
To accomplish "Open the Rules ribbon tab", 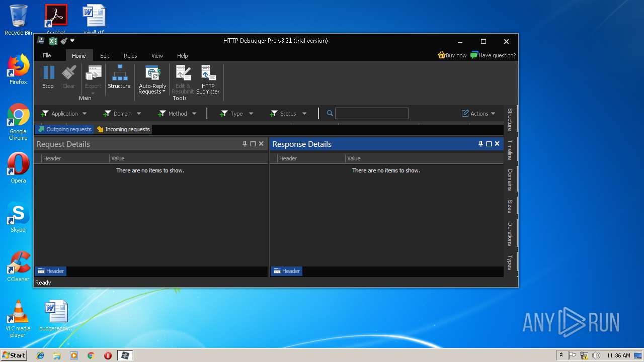I will pyautogui.click(x=130, y=56).
